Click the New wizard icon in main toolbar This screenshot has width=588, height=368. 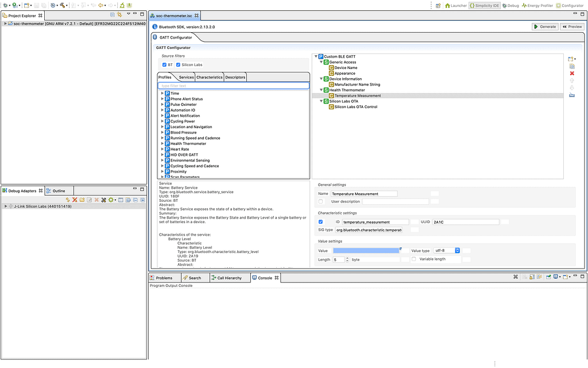point(26,5)
